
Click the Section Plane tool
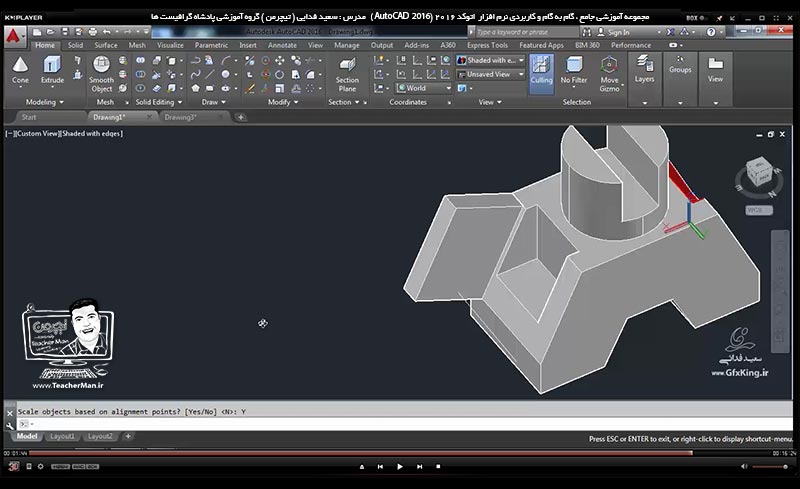pyautogui.click(x=347, y=75)
